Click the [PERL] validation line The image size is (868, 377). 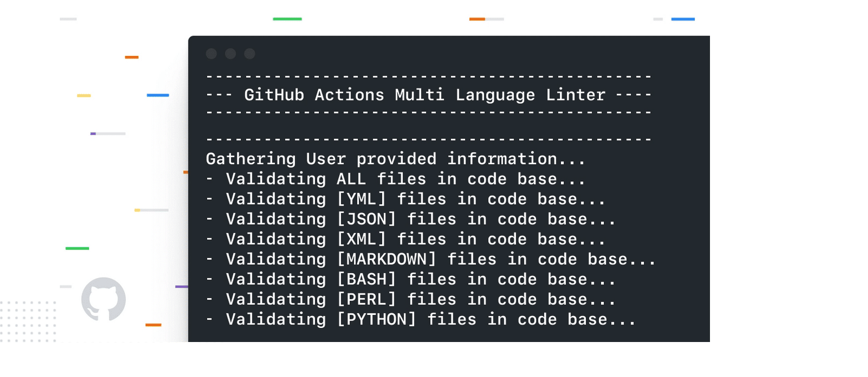410,299
